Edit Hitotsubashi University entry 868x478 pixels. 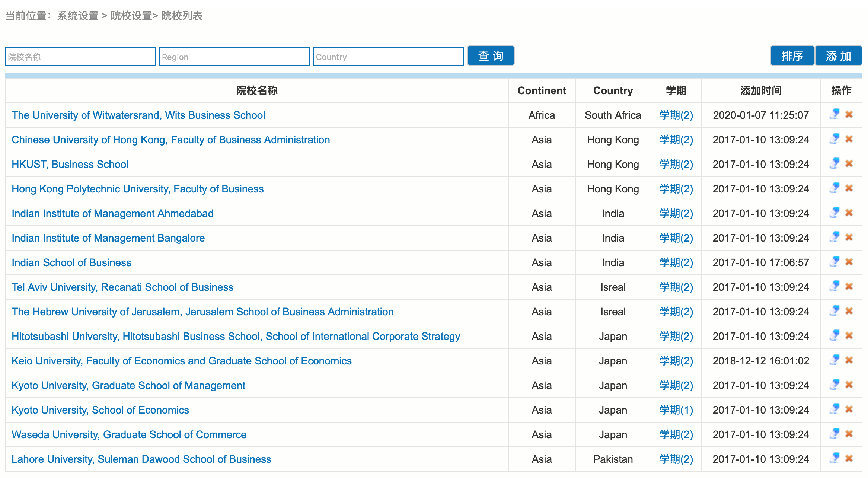(x=834, y=335)
